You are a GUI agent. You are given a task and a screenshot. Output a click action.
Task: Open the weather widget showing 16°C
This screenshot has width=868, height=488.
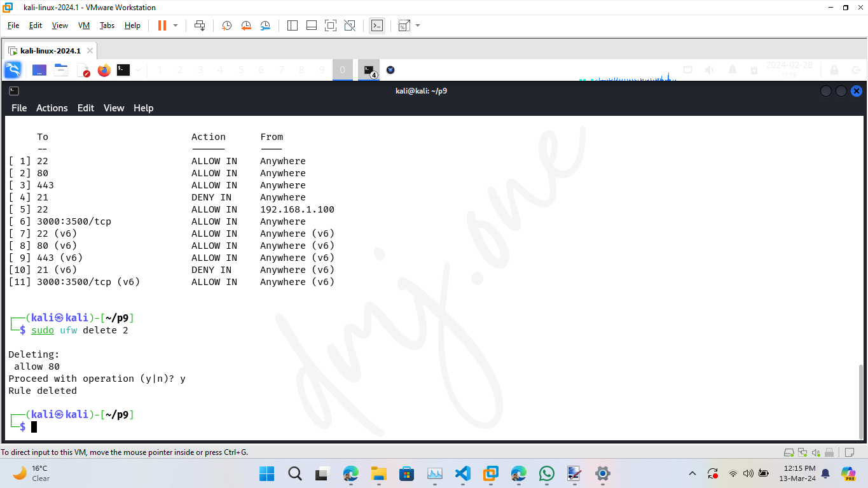point(32,473)
